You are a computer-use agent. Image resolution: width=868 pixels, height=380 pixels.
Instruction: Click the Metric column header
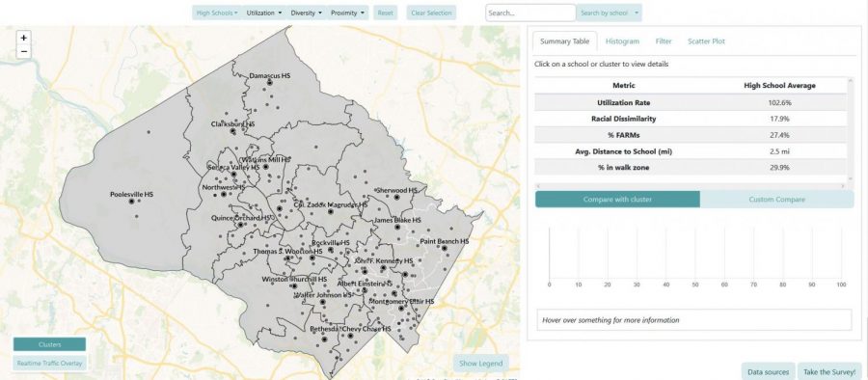tap(624, 85)
